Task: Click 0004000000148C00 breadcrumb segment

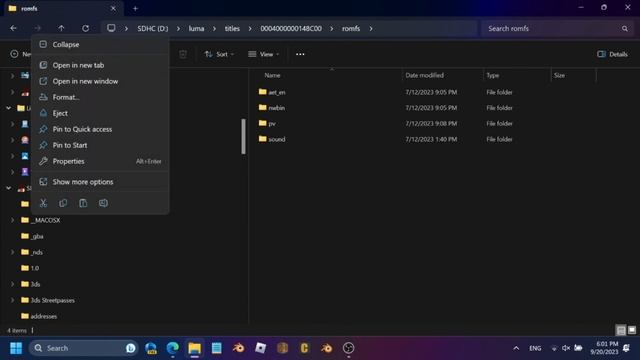Action: (x=291, y=29)
